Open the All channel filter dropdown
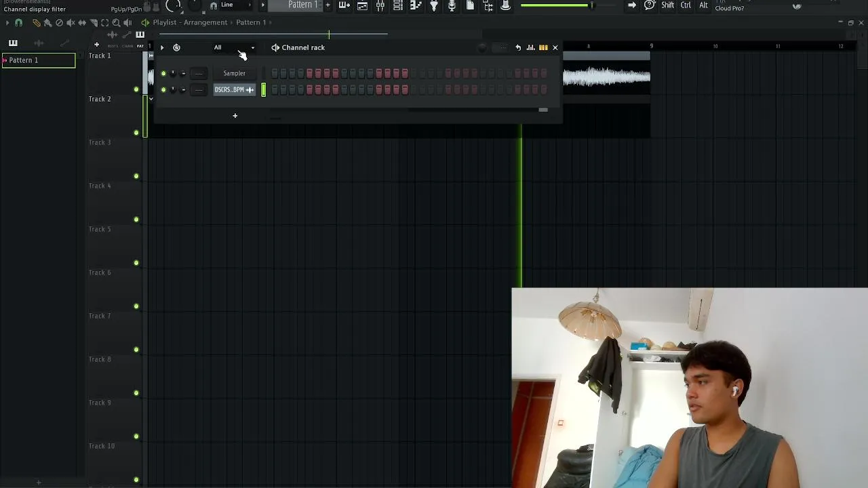The height and width of the screenshot is (488, 868). click(235, 47)
